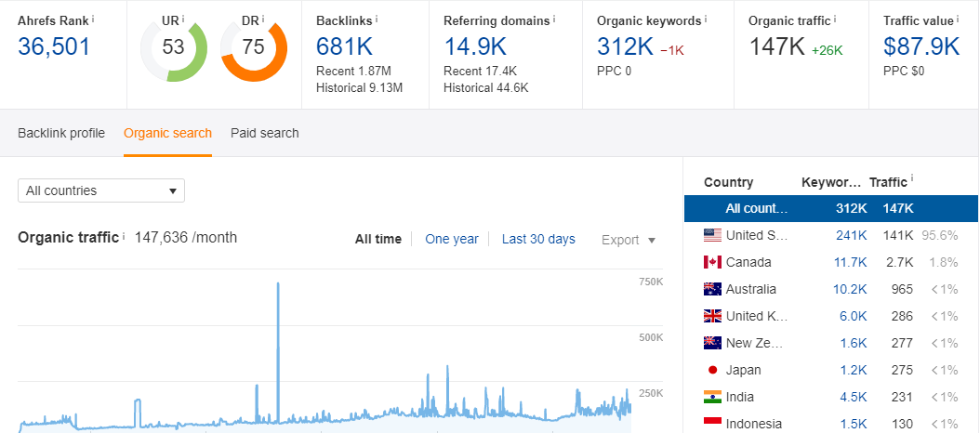Click the Referring domains info icon
The width and height of the screenshot is (980, 433).
click(x=554, y=20)
